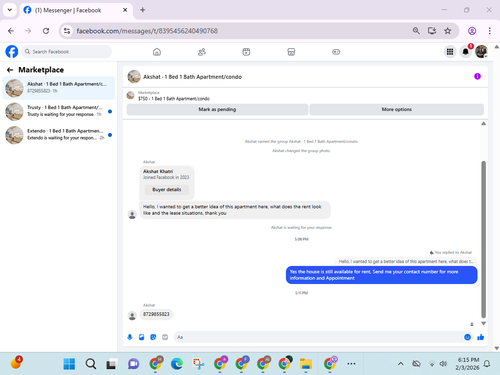Open the Trusty conversation in list
Viewport: 500px width, 375px height.
pyautogui.click(x=59, y=111)
